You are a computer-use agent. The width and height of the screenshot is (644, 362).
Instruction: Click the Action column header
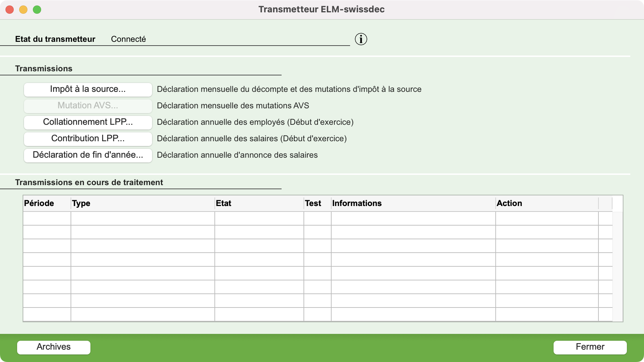pos(547,203)
